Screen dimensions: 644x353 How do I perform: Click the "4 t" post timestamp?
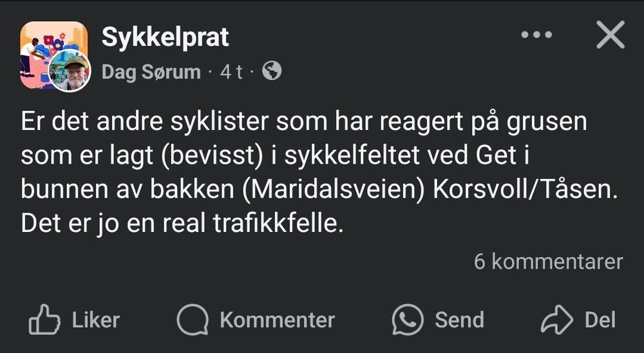tap(231, 72)
